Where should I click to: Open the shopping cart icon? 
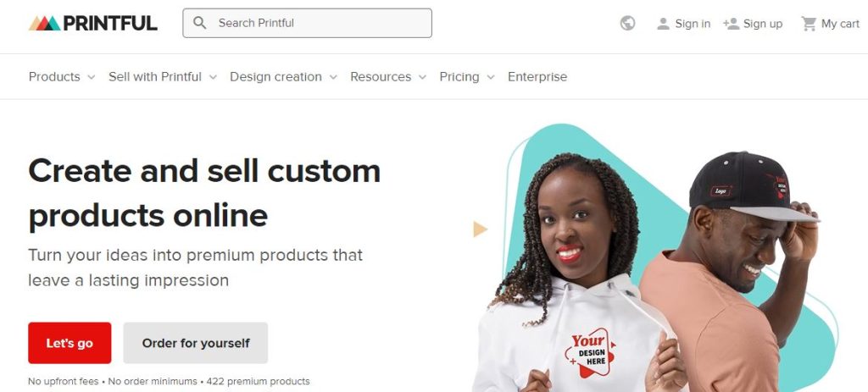click(809, 24)
